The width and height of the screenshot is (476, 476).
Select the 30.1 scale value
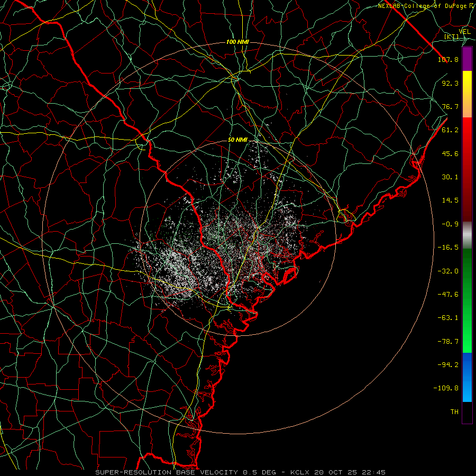click(x=450, y=177)
